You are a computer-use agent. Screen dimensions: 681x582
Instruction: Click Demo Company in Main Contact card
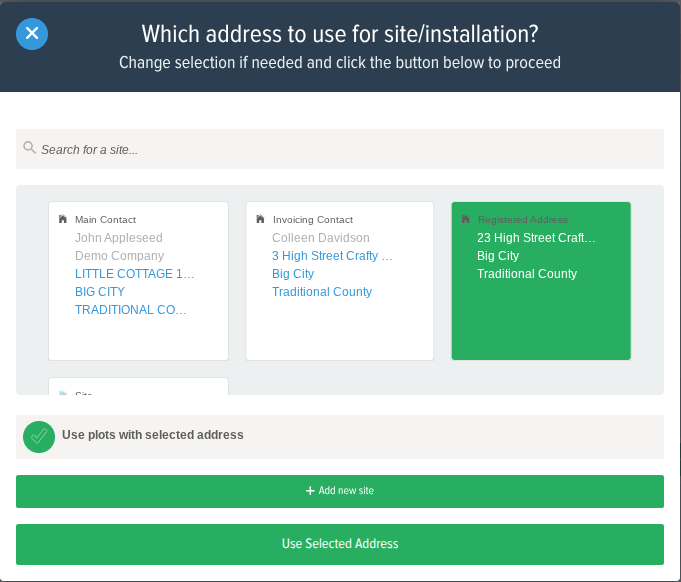pos(119,256)
